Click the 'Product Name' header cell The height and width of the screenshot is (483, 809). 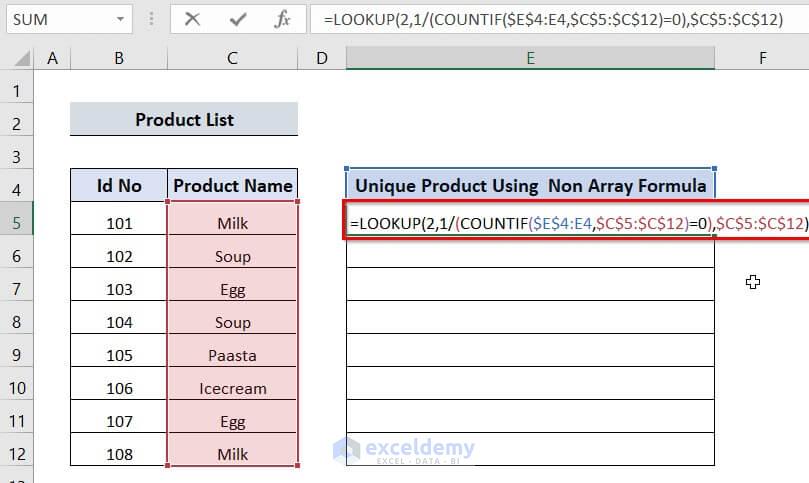(x=233, y=185)
